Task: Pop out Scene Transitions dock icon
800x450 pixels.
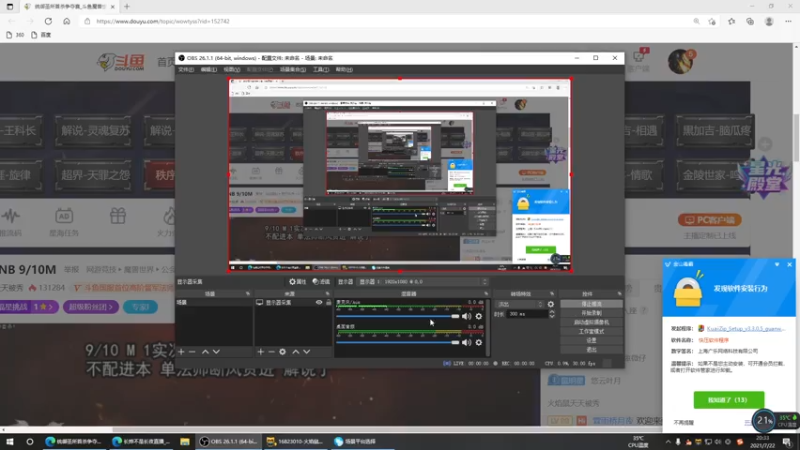Action: 552,294
